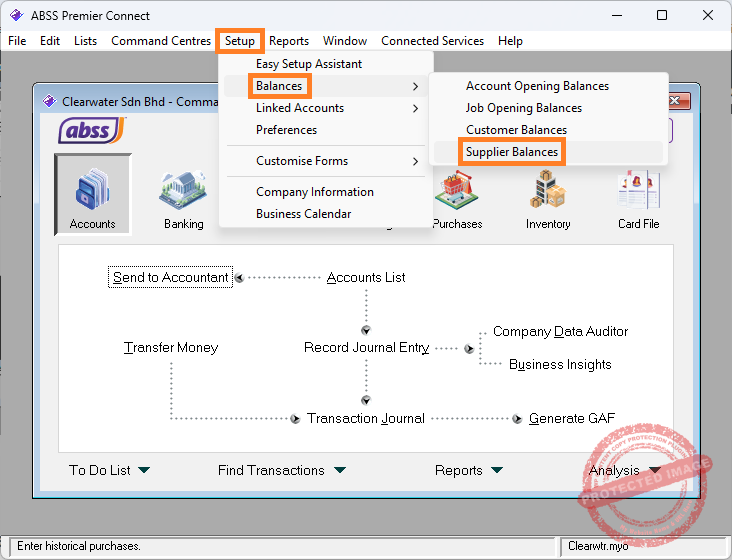Click the ABSS Premier Connect title bar icon
The width and height of the screenshot is (732, 560).
point(16,15)
